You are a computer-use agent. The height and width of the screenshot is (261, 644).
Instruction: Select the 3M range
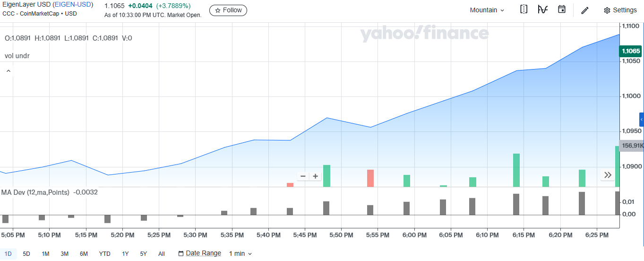(x=64, y=253)
